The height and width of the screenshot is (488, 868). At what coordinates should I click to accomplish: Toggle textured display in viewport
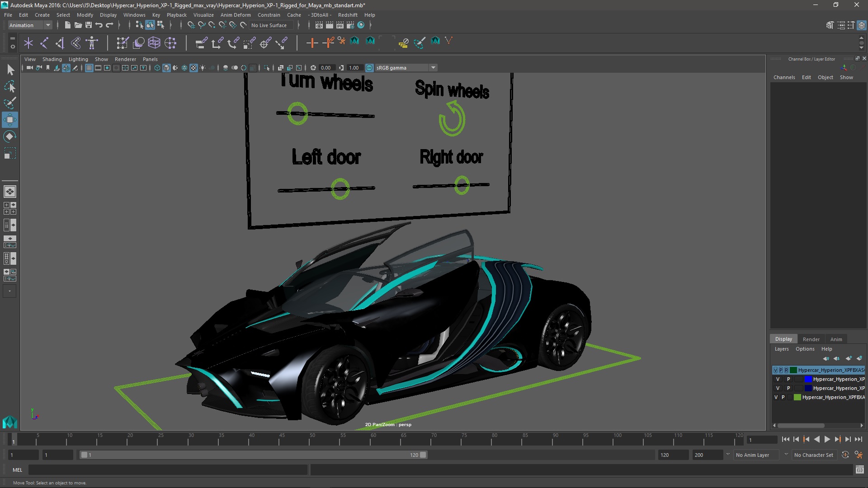pyautogui.click(x=193, y=68)
